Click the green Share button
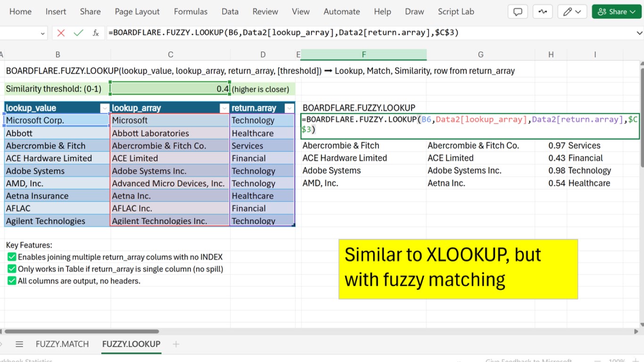644x362 pixels. pyautogui.click(x=617, y=12)
